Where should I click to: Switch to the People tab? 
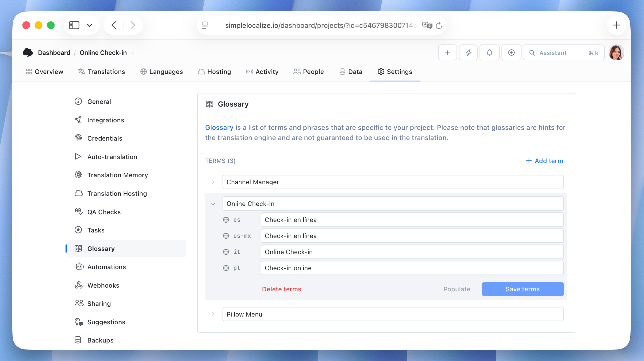[308, 72]
